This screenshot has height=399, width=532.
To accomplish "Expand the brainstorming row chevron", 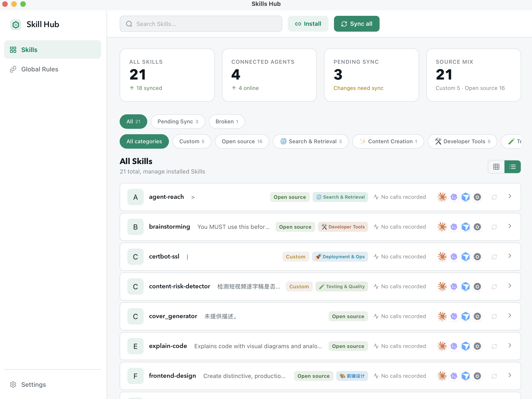I will 510,226.
